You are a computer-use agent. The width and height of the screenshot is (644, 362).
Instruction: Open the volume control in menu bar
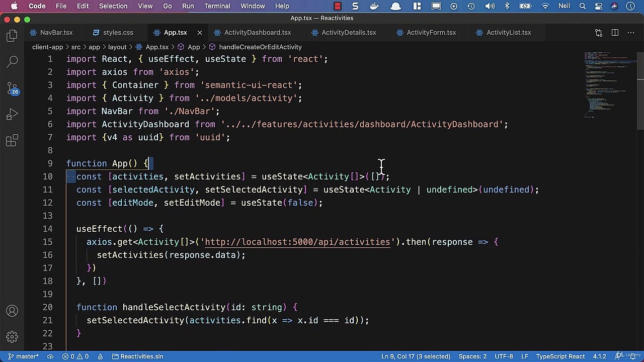pyautogui.click(x=490, y=6)
